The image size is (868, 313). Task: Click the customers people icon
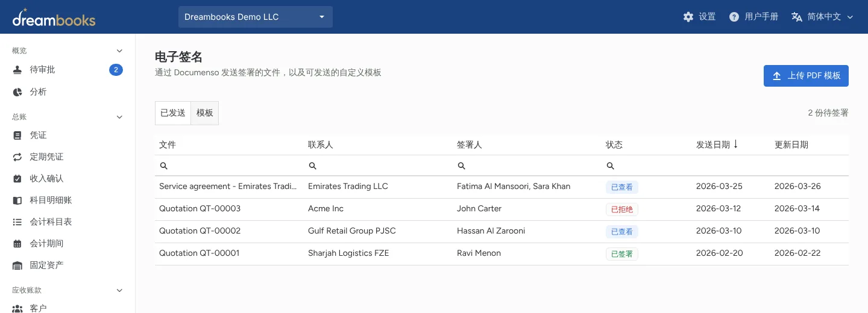(17, 309)
